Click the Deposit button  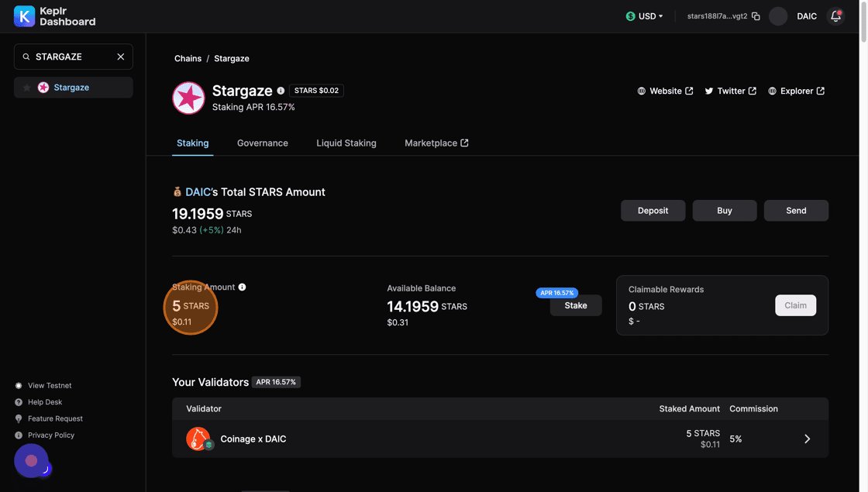pos(653,211)
